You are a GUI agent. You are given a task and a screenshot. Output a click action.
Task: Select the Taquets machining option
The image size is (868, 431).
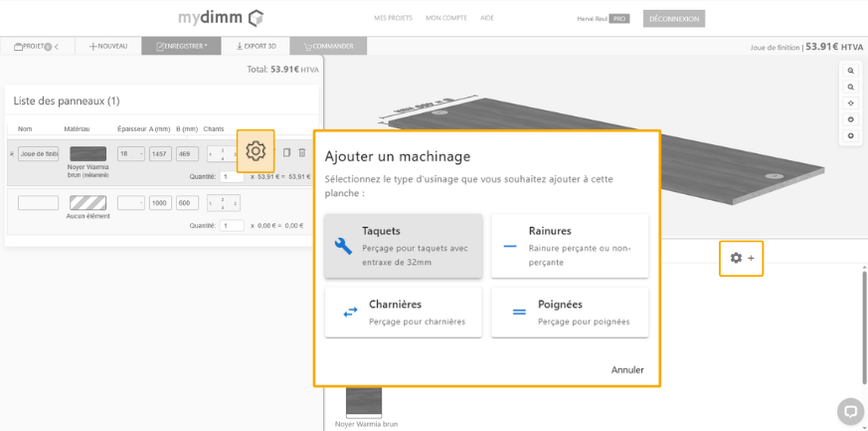pos(403,246)
